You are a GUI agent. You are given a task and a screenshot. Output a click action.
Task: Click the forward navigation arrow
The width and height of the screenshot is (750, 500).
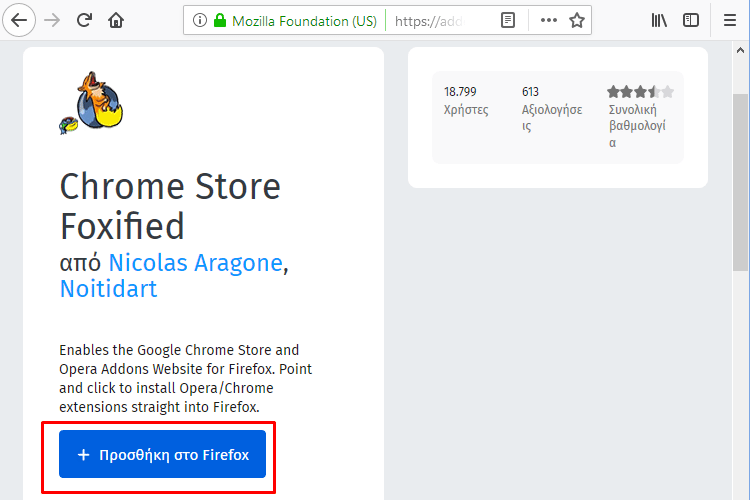tap(52, 20)
